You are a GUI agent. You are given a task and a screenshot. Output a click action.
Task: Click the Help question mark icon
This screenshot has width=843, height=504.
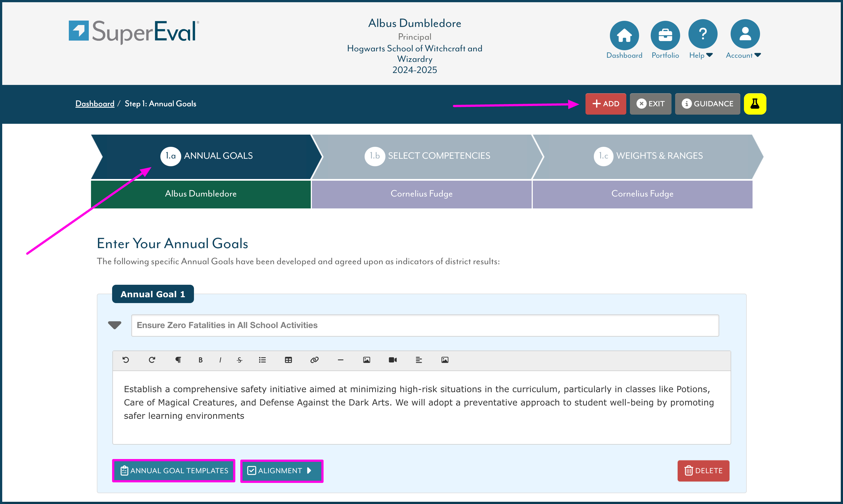tap(702, 34)
